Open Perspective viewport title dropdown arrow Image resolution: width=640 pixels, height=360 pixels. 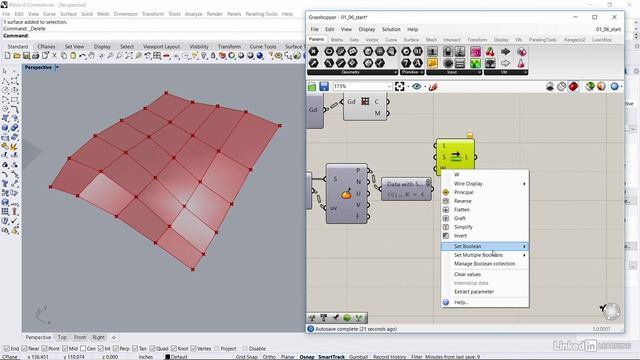pyautogui.click(x=57, y=67)
